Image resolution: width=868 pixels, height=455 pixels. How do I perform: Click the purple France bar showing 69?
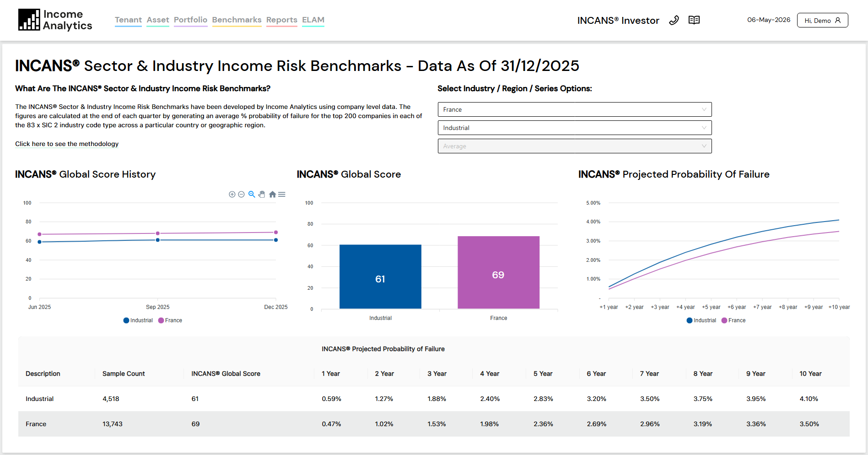(x=498, y=272)
